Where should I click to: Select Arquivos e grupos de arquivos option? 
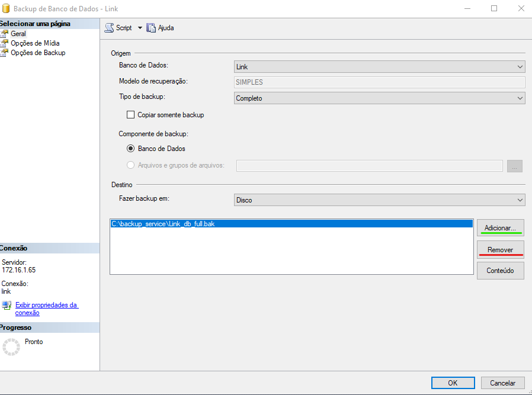tap(131, 165)
